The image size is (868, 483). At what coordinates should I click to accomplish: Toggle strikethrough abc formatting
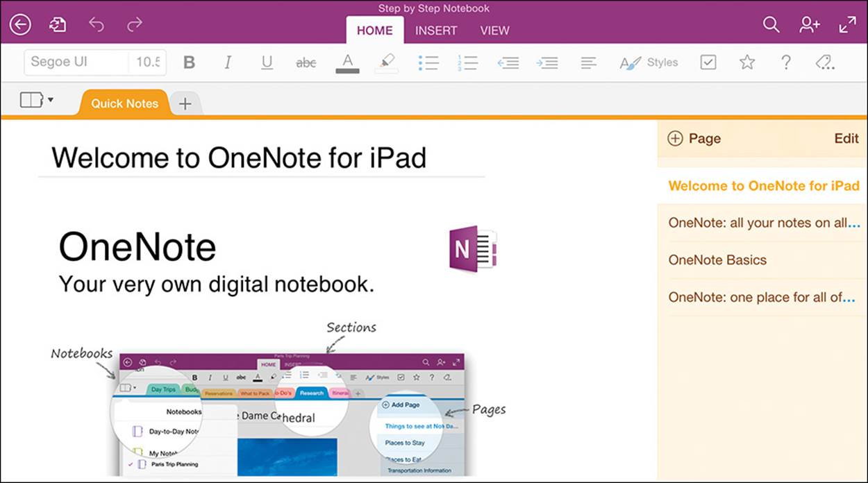(x=306, y=62)
